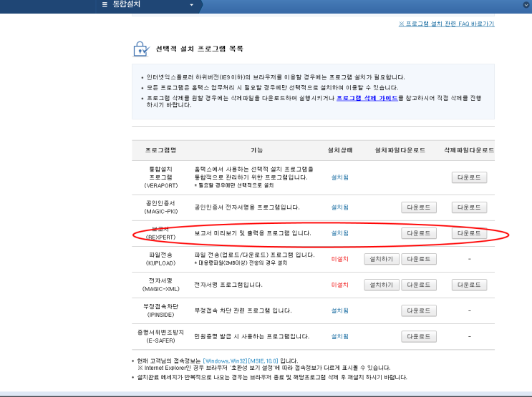Select the 통합설치 프로그램 (VERAPORT) name cell
532x397 pixels.
[x=161, y=177]
